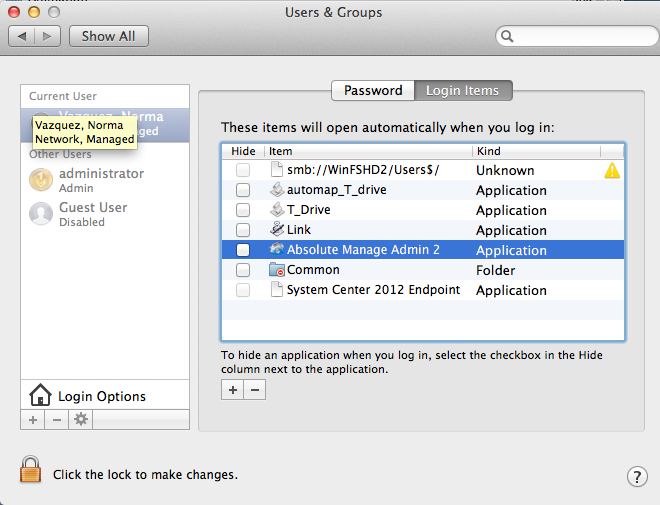This screenshot has height=505, width=660.
Task: Select the Guest User entry
Action: click(105, 214)
